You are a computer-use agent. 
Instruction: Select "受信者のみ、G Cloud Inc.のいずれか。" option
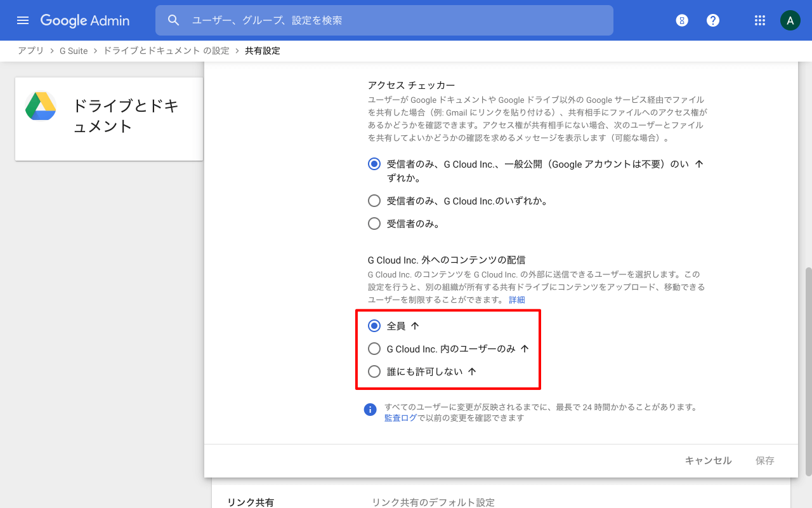tap(374, 201)
